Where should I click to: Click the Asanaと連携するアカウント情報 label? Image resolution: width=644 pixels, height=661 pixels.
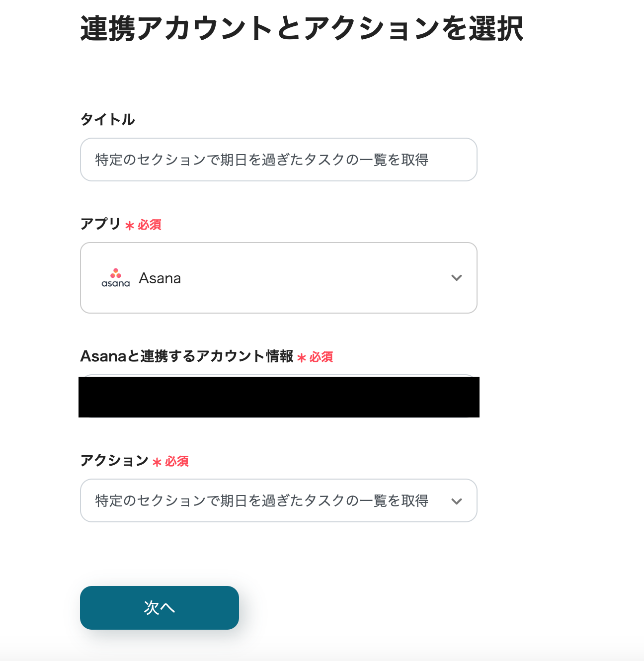click(x=187, y=356)
